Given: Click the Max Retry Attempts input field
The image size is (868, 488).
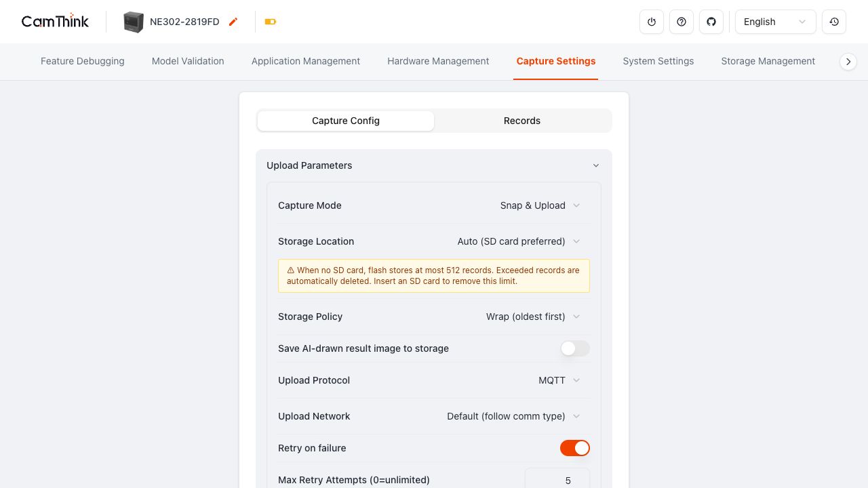Looking at the screenshot, I should [x=557, y=480].
